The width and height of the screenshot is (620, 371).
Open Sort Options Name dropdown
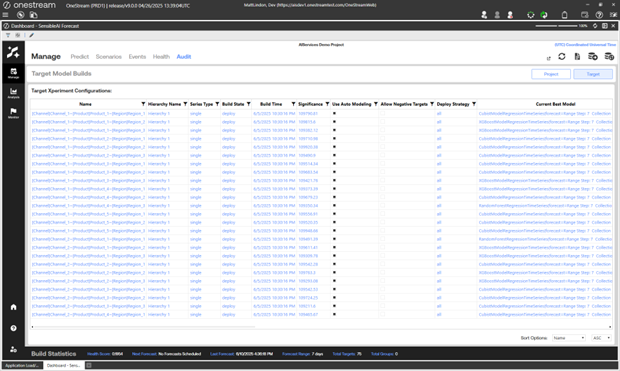point(569,338)
